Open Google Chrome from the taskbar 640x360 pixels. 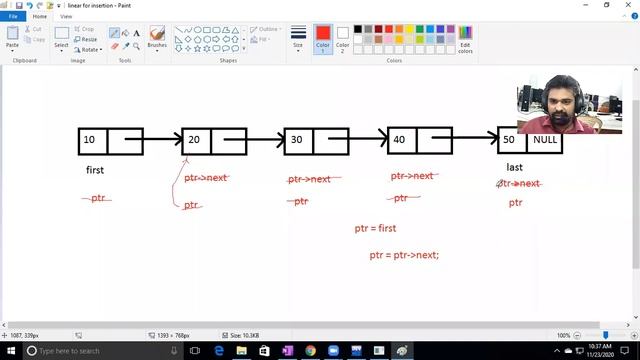311,351
